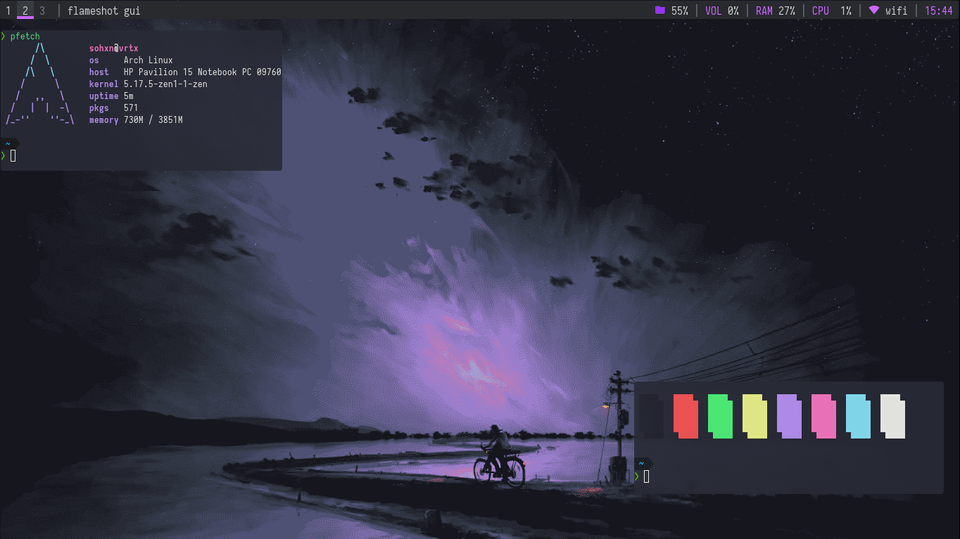960x539 pixels.
Task: Click the pfetch command text
Action: coord(25,36)
